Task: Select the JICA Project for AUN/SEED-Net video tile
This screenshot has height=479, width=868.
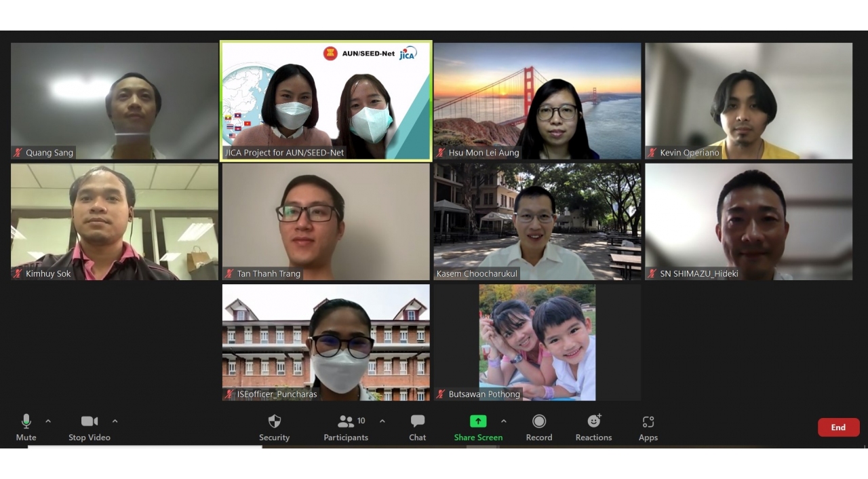Action: [326, 101]
